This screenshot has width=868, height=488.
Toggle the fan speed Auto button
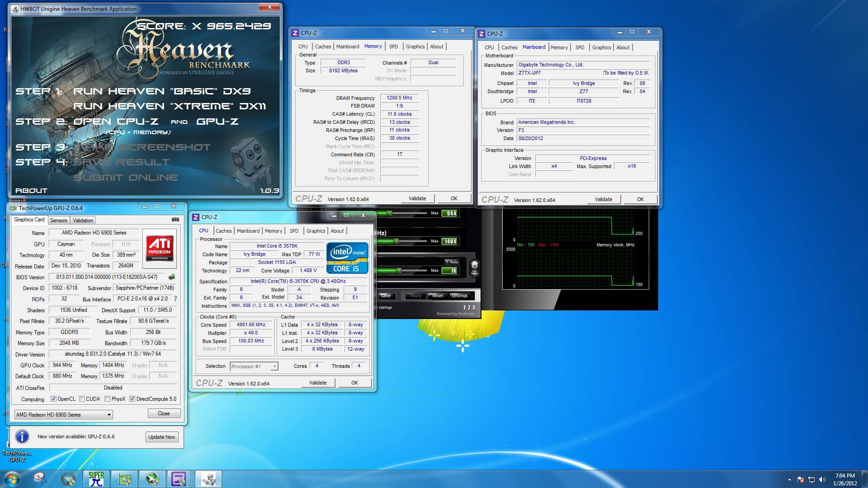(x=452, y=262)
